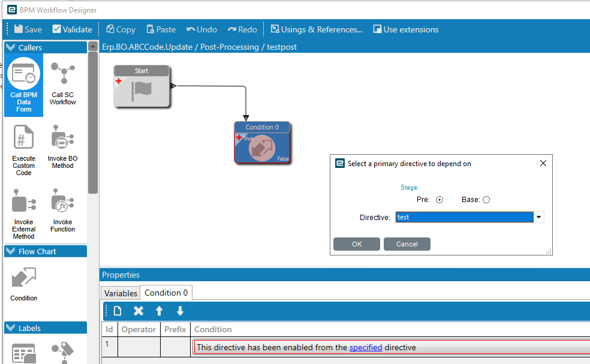Viewport: 590px width, 364px height.
Task: Select the Invoke External Method item
Action: pyautogui.click(x=24, y=214)
